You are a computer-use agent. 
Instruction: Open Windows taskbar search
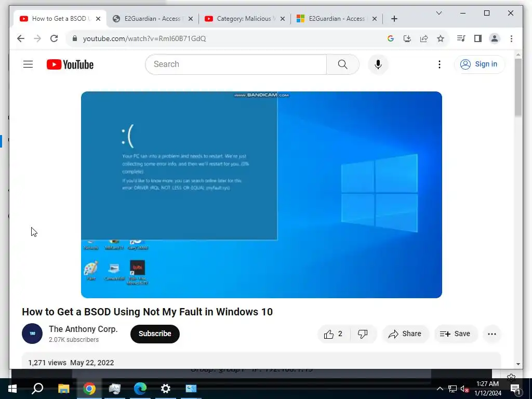click(x=37, y=389)
